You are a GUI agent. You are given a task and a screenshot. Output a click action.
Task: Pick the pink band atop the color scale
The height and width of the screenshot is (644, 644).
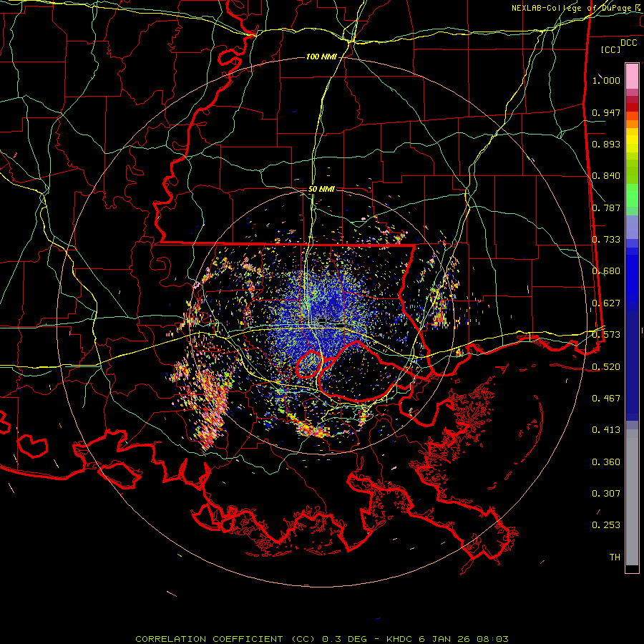[632, 76]
